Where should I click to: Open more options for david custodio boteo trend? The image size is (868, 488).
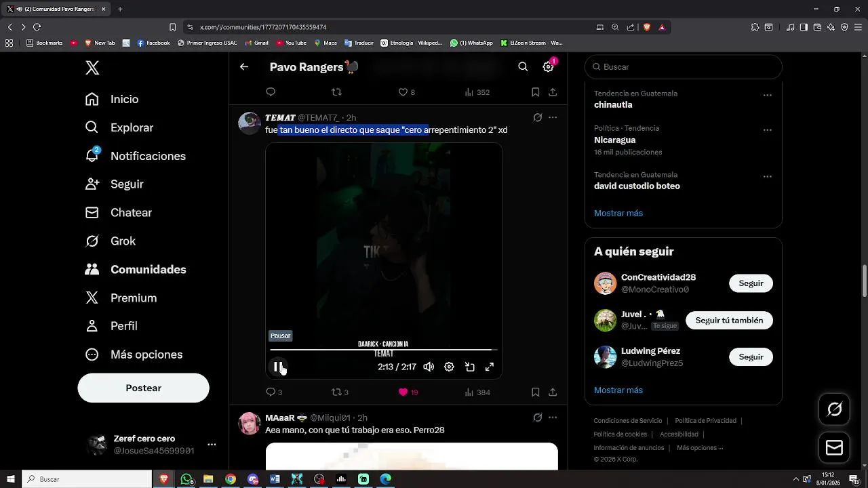click(768, 177)
